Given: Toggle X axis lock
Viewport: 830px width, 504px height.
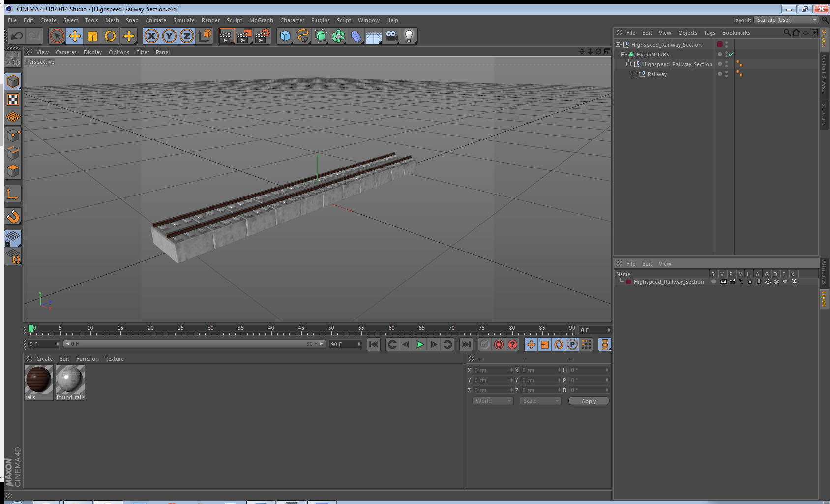Looking at the screenshot, I should pos(151,36).
